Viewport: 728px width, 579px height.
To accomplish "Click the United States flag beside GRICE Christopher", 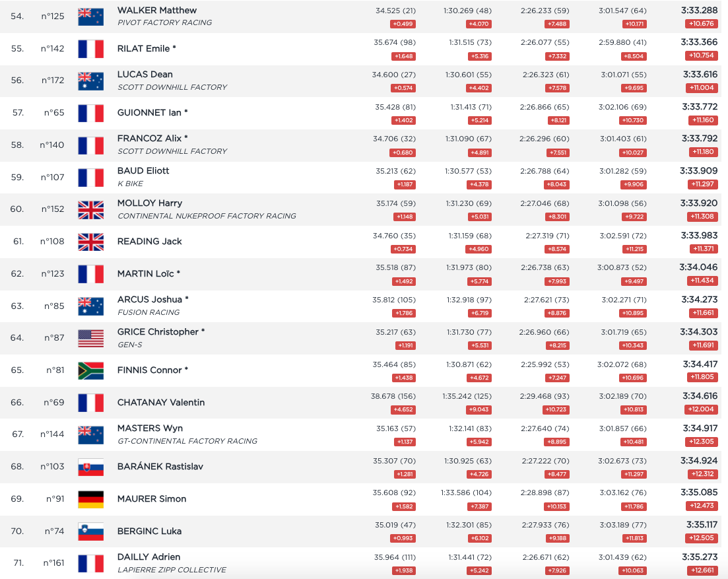I will (90, 338).
